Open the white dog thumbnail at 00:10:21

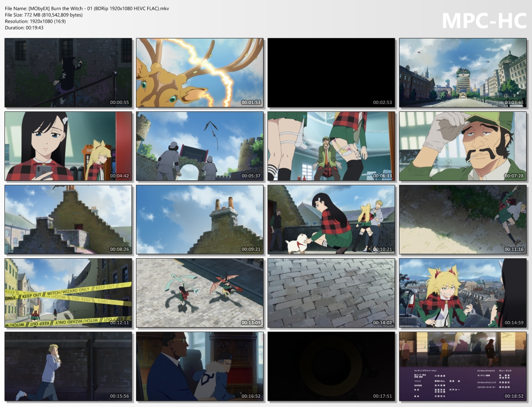(x=331, y=220)
